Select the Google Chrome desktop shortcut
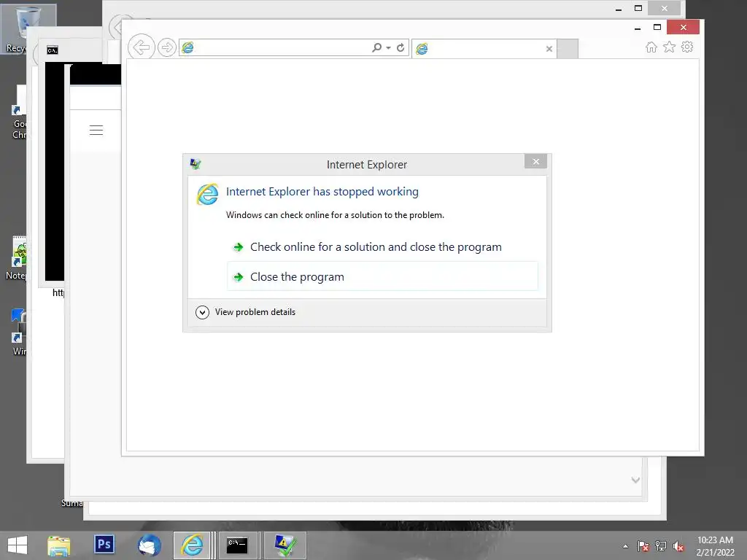 coord(20,112)
